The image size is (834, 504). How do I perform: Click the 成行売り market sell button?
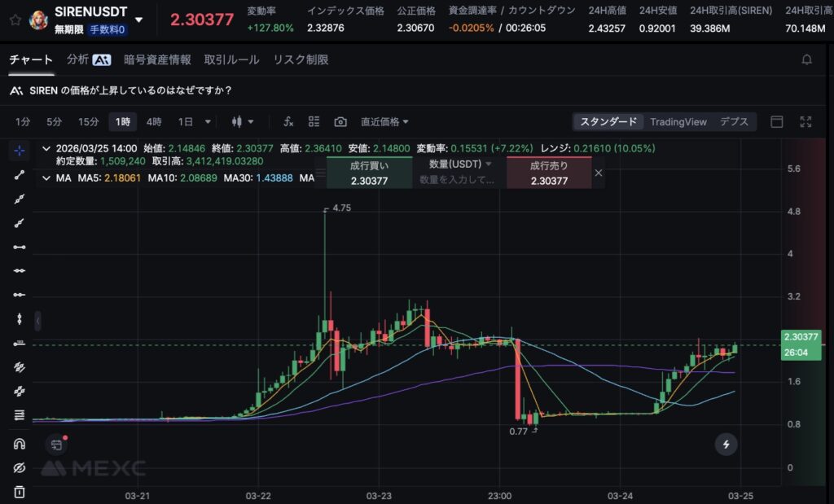[x=548, y=173]
